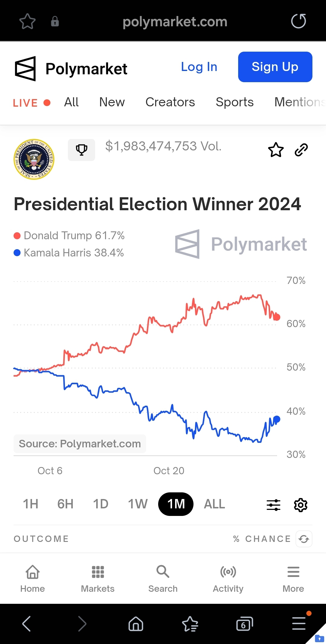Tap the polymarket.com address bar

click(175, 22)
